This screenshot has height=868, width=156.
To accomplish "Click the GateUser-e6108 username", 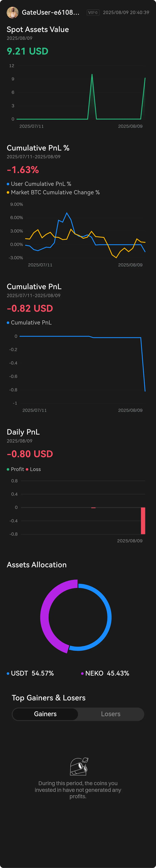I will [51, 12].
